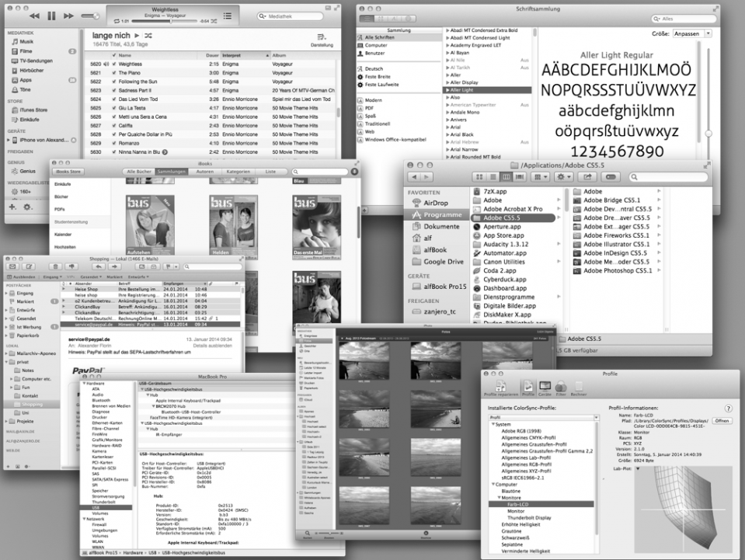Uncheck 'Sadness Part II' checkbox

[x=114, y=90]
